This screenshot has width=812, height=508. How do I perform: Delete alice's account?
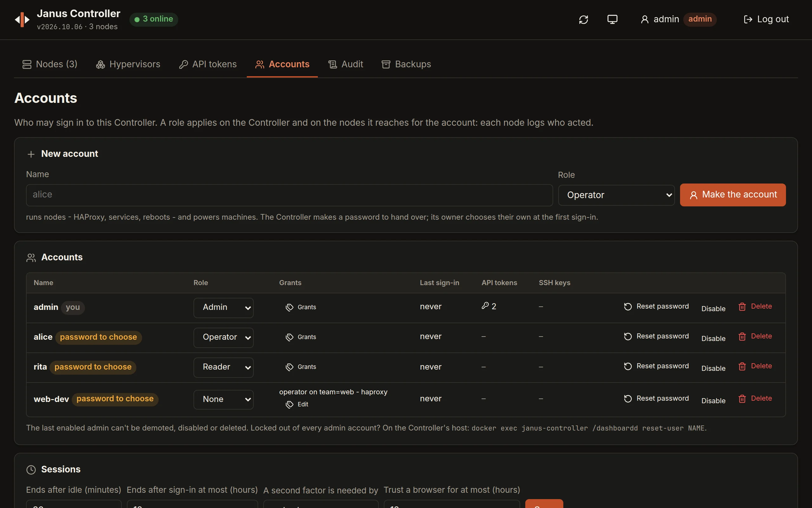[x=755, y=336]
